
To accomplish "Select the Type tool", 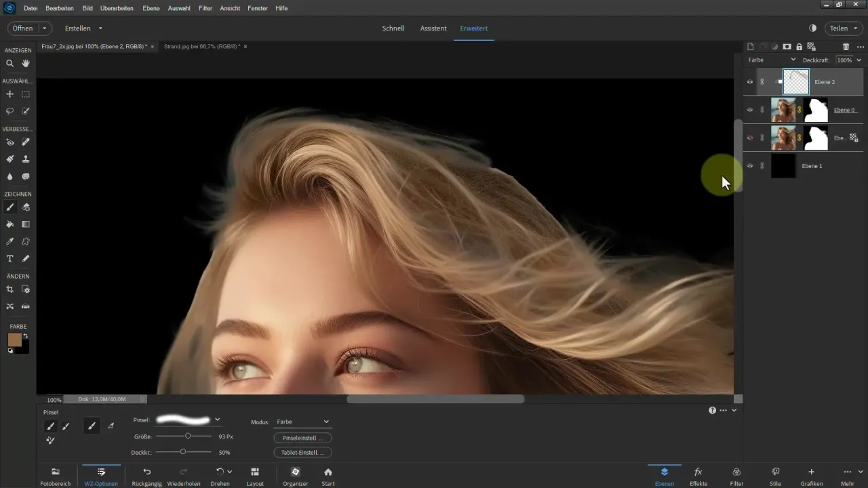I will (x=9, y=258).
